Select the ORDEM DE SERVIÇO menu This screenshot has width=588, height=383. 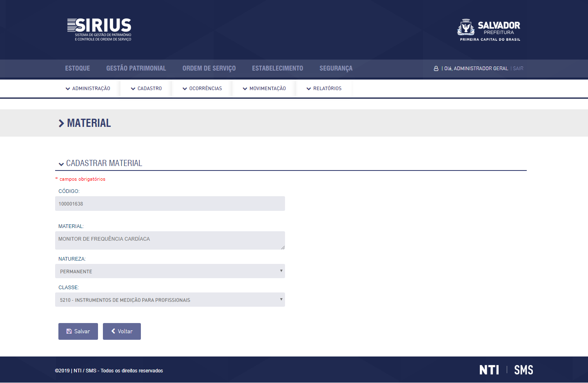[209, 69]
